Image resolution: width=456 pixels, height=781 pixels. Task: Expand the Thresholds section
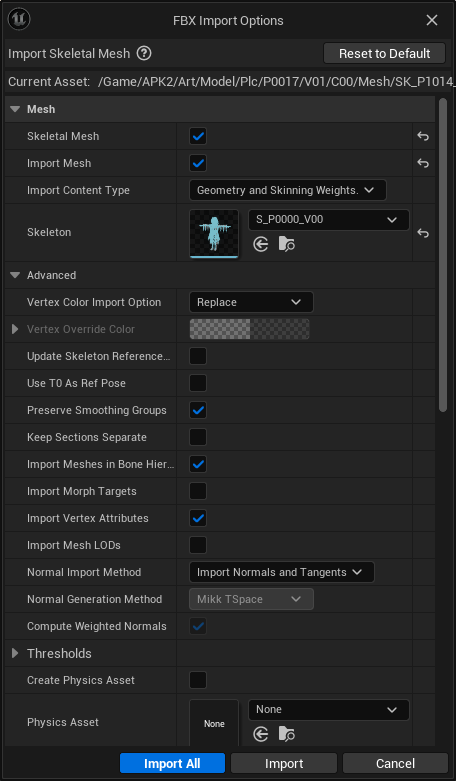[x=15, y=653]
